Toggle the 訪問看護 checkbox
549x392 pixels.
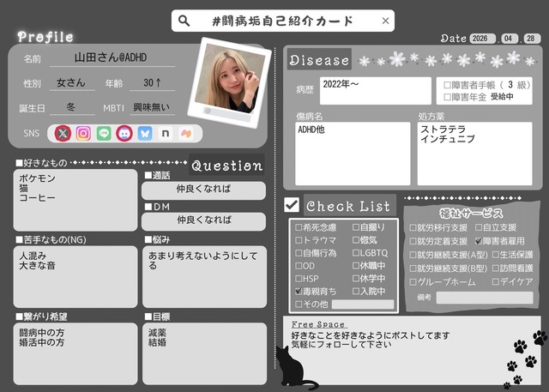(496, 268)
